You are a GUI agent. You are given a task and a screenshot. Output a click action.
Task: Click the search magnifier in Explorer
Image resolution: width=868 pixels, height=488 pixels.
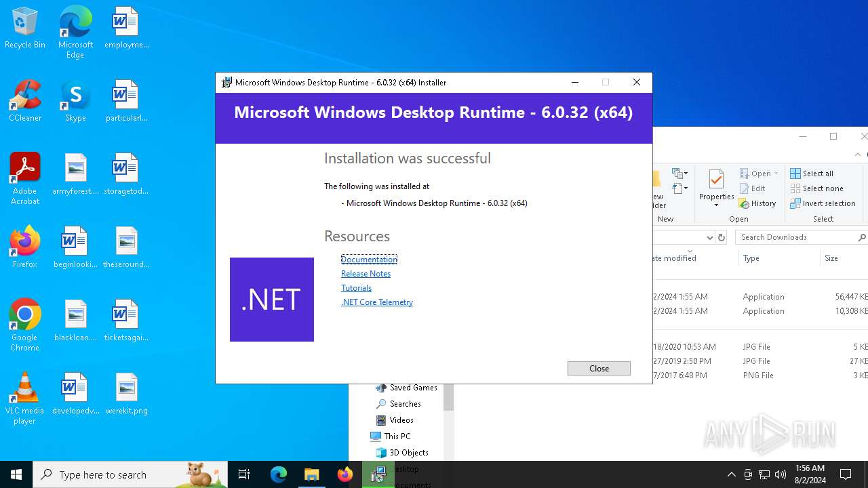pos(862,237)
